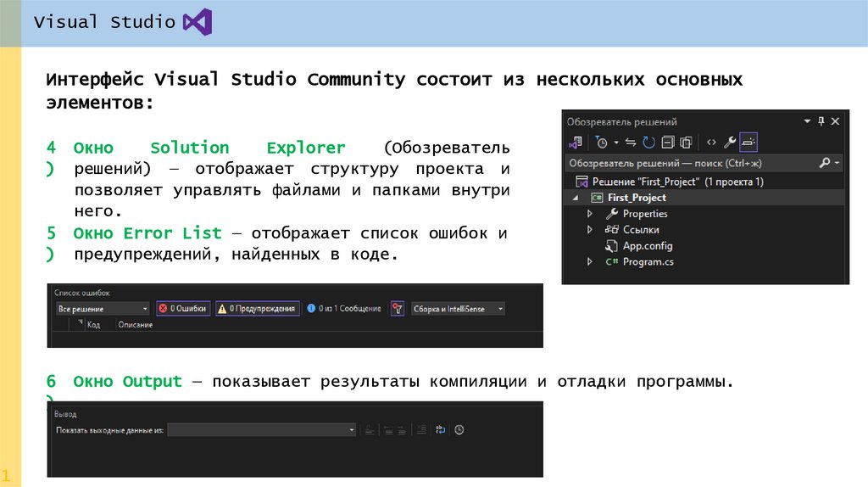Toggle the 0 Предупреждения warnings filter button
The image size is (868, 487).
[258, 309]
